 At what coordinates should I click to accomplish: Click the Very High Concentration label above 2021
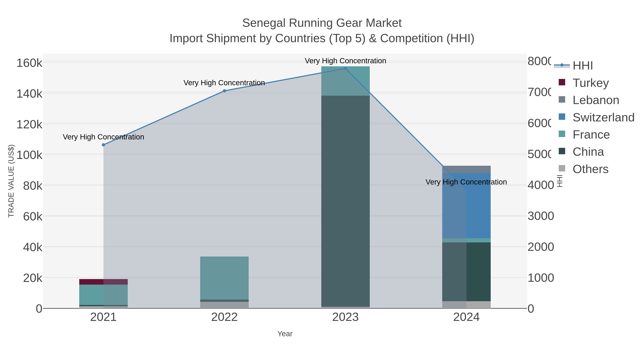104,137
